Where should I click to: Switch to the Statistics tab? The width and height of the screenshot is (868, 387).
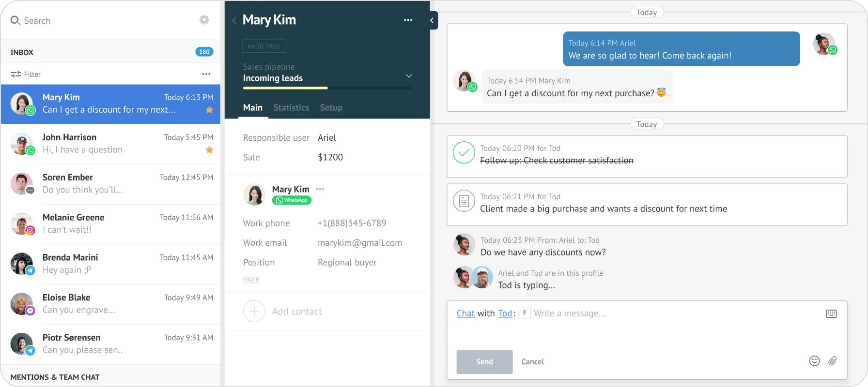tap(291, 108)
